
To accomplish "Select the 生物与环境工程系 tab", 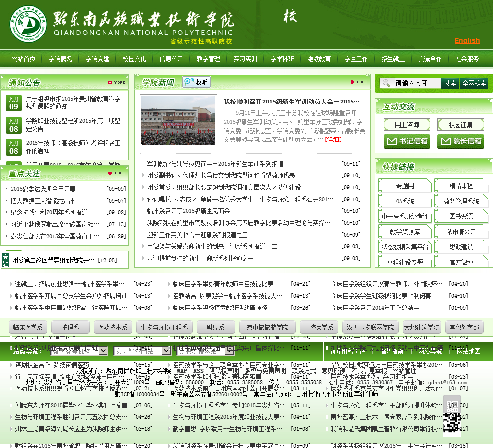I will point(165,328).
